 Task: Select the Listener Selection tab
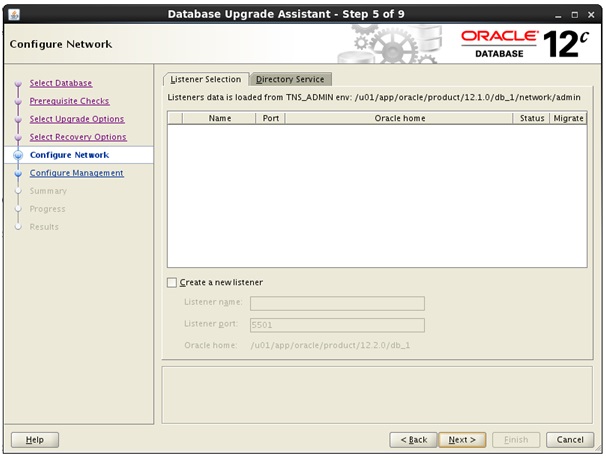click(x=206, y=79)
